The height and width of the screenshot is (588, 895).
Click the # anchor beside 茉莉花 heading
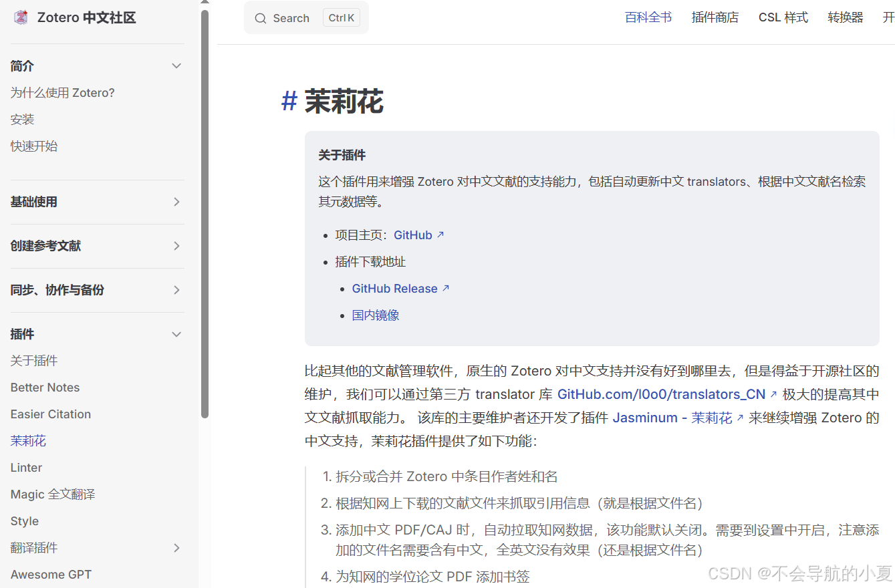(289, 102)
